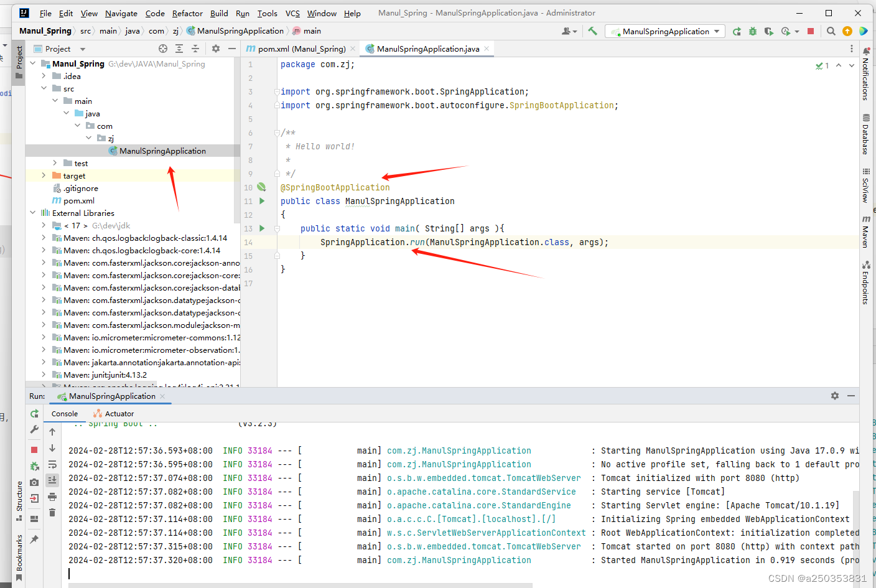
Task: Run with coverage from the toolbar
Action: point(769,31)
